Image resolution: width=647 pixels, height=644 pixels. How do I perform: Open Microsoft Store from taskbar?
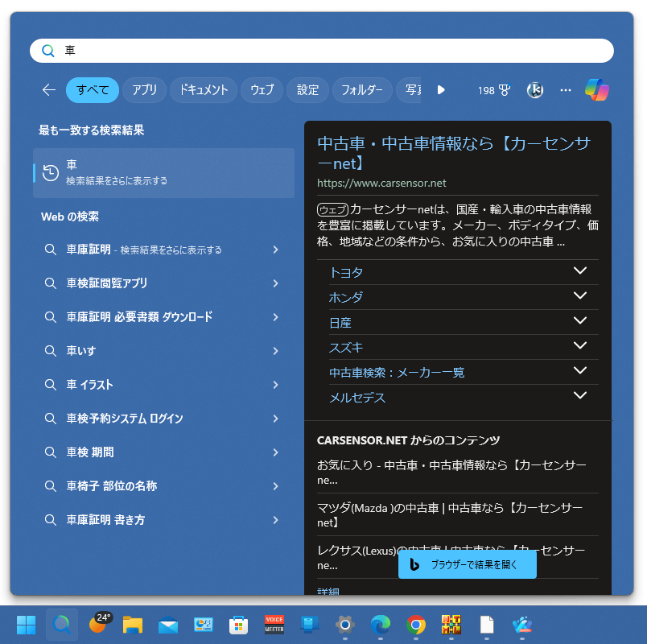pyautogui.click(x=239, y=625)
